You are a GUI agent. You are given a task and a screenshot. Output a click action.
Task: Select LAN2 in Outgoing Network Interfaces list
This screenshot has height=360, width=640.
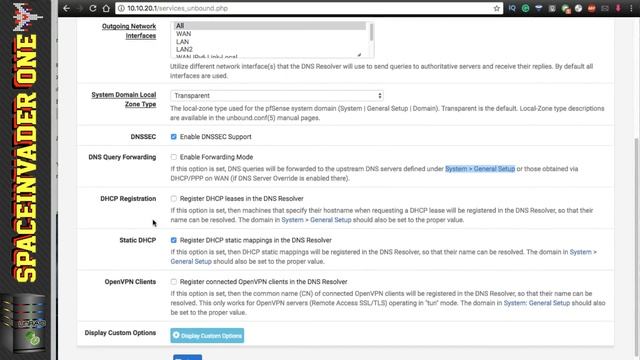coord(269,49)
